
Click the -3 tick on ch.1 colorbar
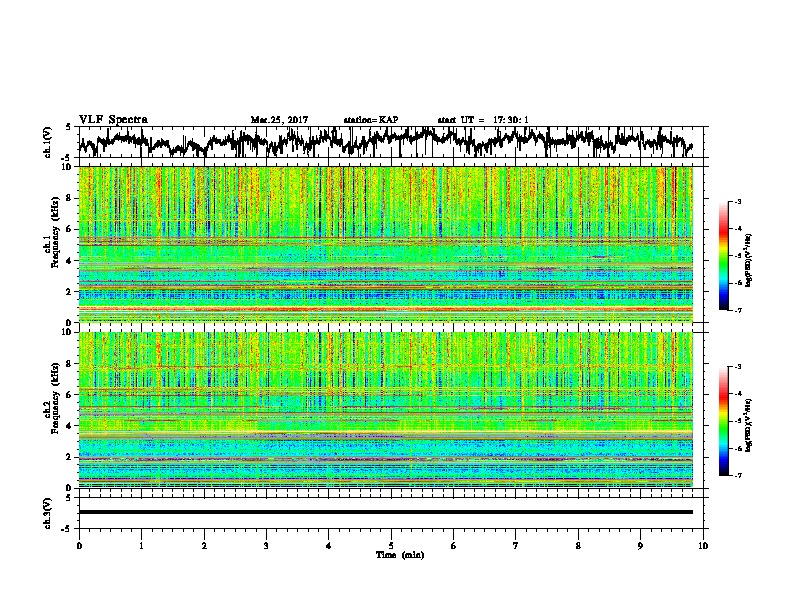pyautogui.click(x=738, y=201)
